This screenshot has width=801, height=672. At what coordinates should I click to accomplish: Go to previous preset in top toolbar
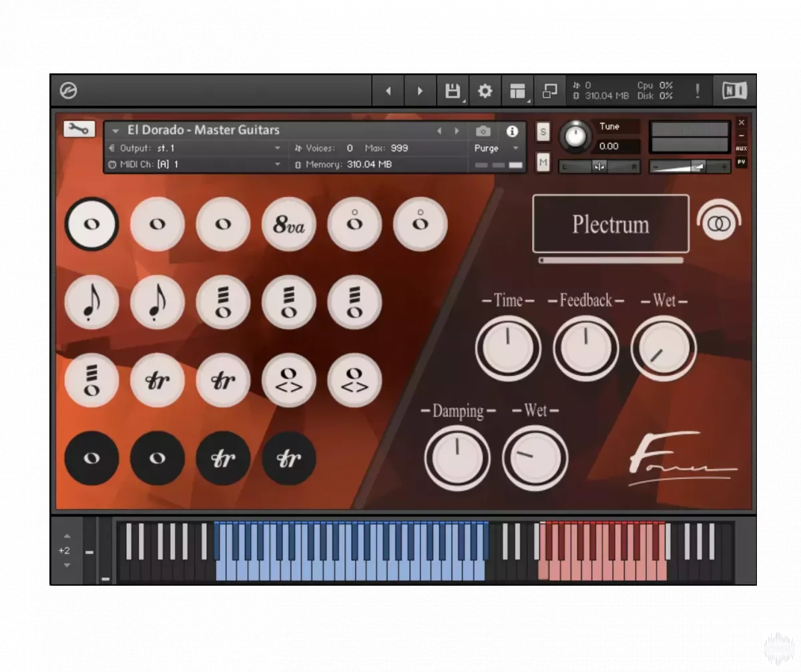(x=388, y=91)
